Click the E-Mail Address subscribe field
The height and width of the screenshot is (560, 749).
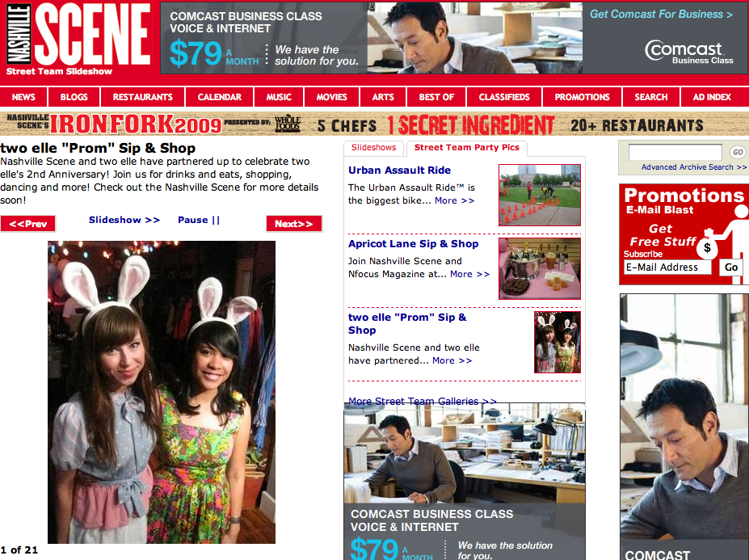(x=667, y=267)
